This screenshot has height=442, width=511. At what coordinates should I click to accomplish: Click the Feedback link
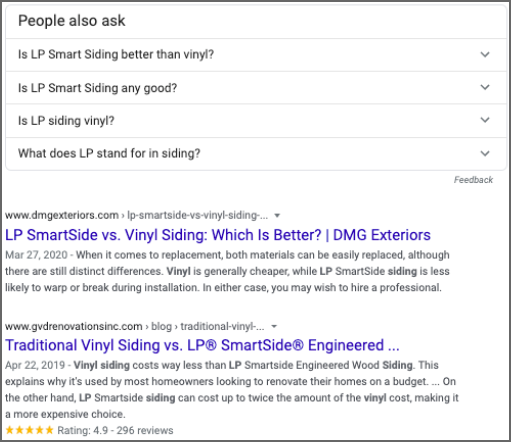click(x=473, y=180)
